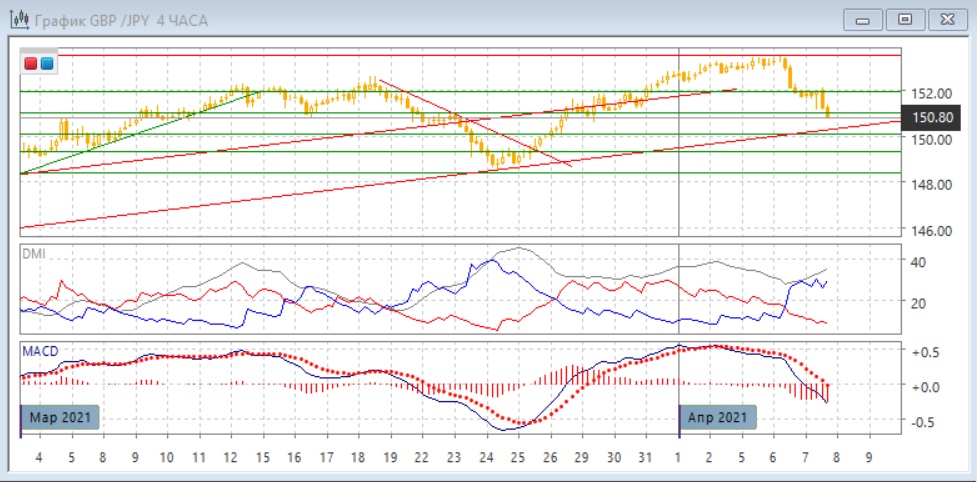Click the Апр 2021 month marker

click(717, 417)
